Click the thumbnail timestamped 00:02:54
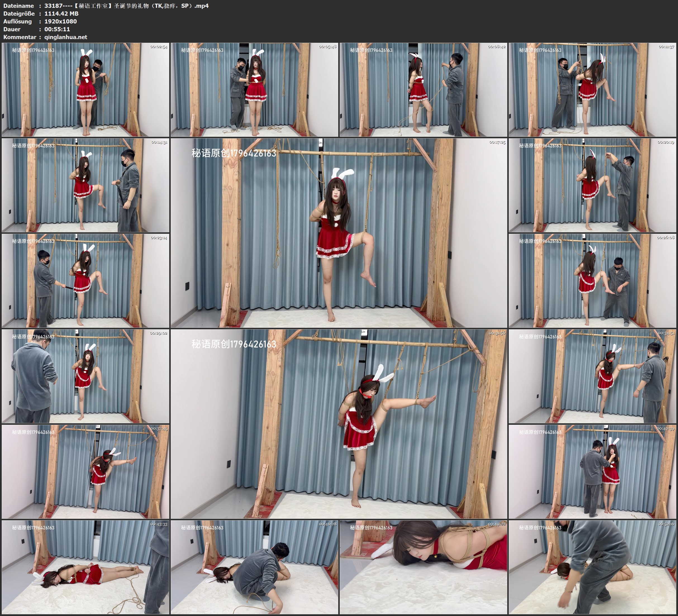 85,90
